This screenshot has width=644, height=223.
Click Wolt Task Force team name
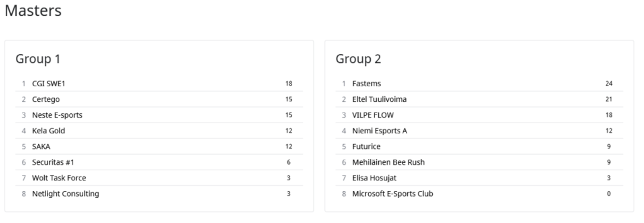(59, 178)
